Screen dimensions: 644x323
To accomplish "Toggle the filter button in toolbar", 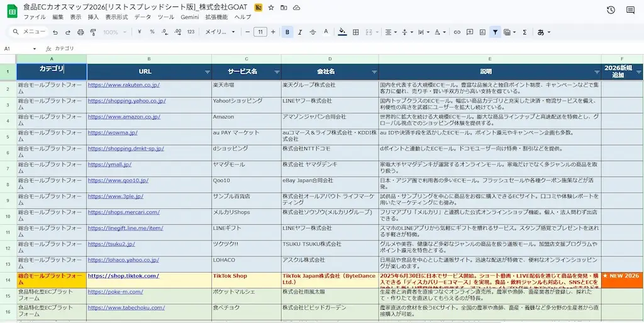I will [496, 32].
